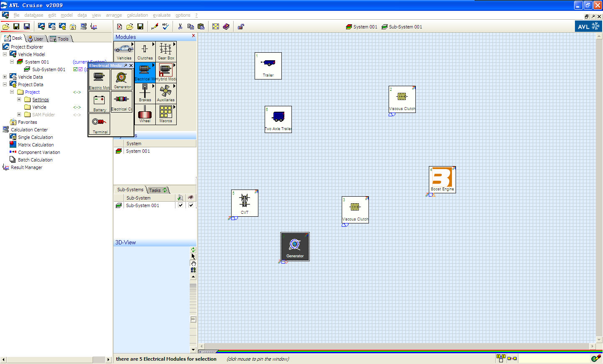Pick the Terminal module icon
Screen dimensions: 603x364
pyautogui.click(x=99, y=124)
